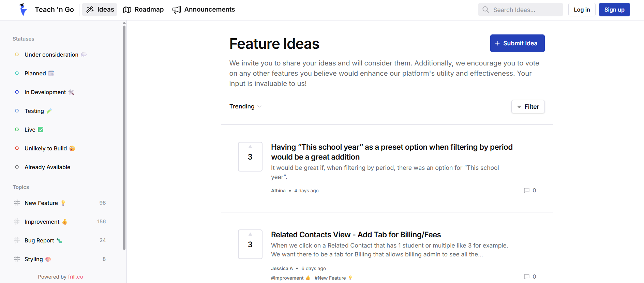Open comments on the Related Contacts View idea
The width and height of the screenshot is (644, 283).
530,277
